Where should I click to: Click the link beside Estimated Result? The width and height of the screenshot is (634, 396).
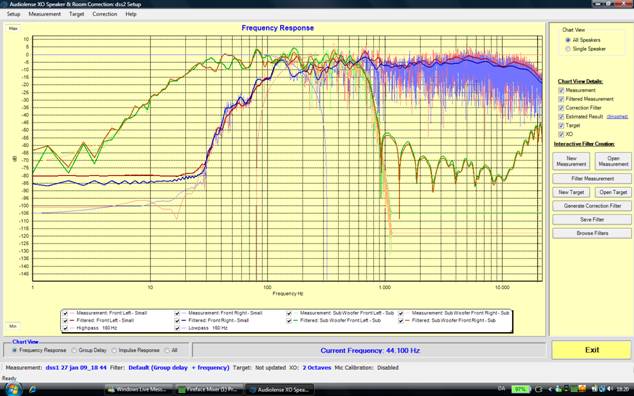click(x=617, y=116)
